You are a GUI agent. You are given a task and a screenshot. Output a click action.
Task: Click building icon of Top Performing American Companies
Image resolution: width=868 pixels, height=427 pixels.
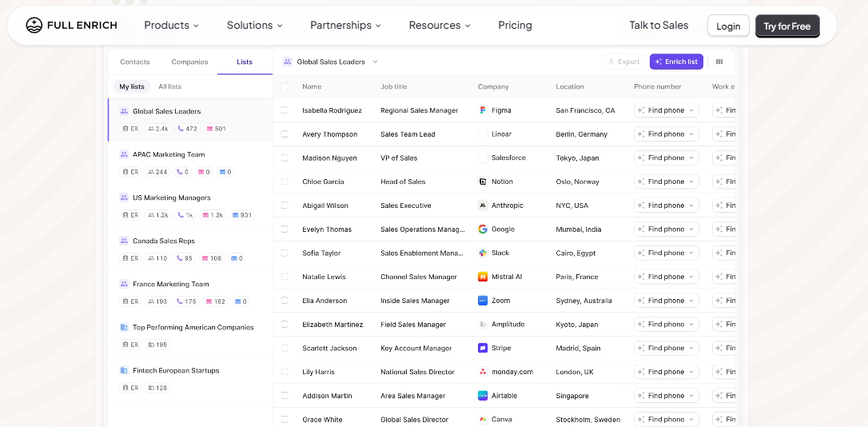click(124, 327)
